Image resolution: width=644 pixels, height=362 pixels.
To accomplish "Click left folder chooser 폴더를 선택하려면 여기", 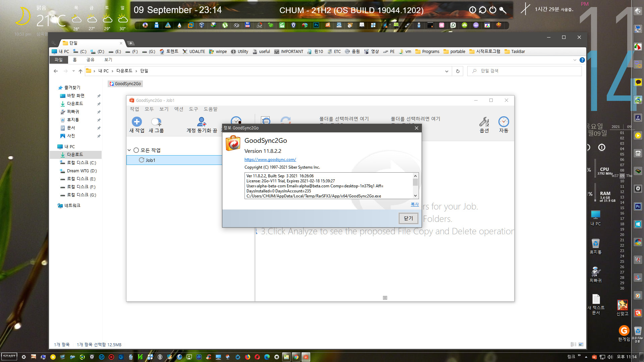I will tap(344, 119).
